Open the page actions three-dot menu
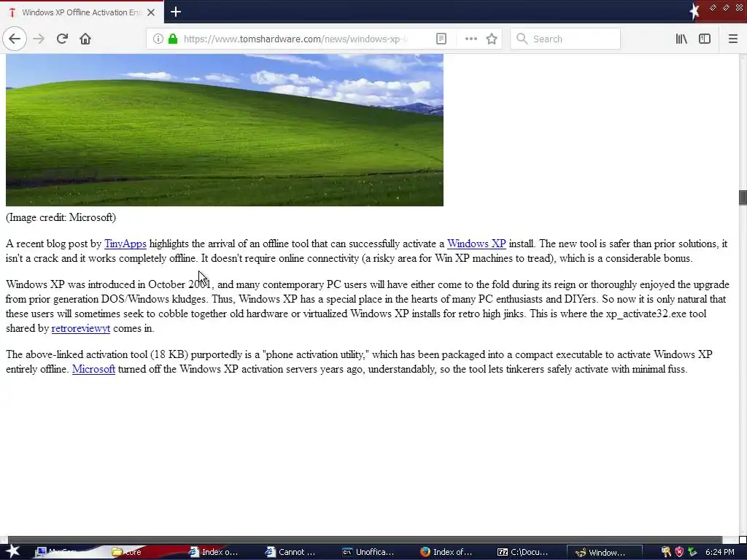Viewport: 747px width, 560px height. coord(471,39)
